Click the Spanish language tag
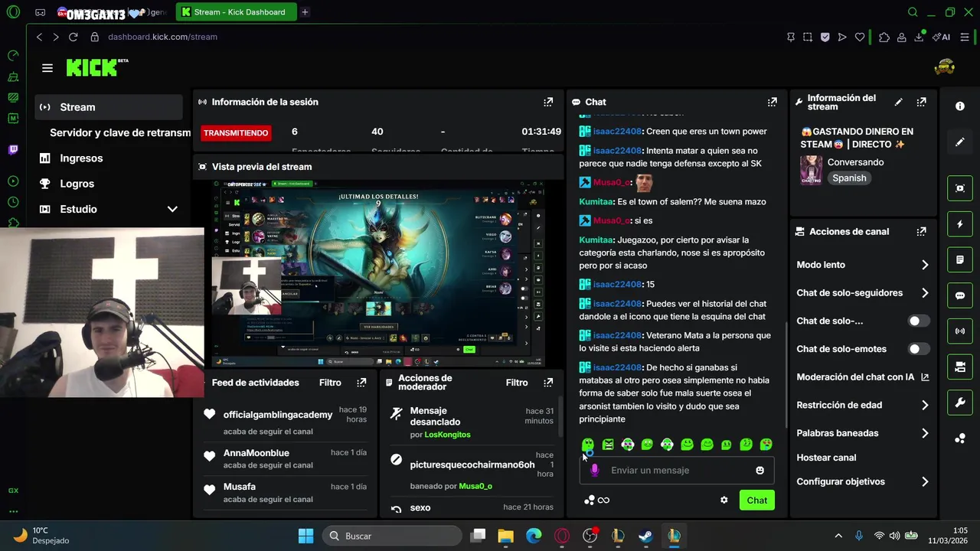The width and height of the screenshot is (980, 551). [x=849, y=178]
